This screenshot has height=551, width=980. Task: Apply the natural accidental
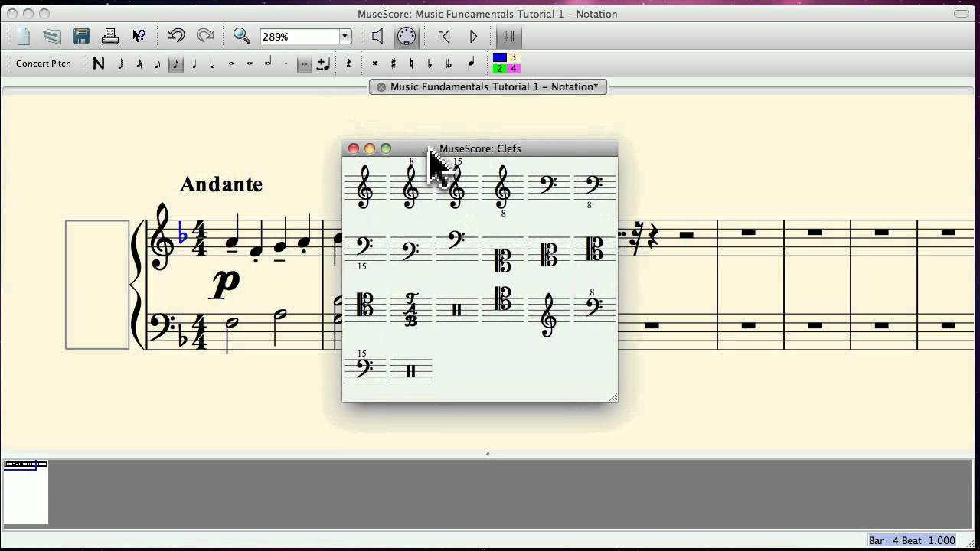tap(412, 64)
